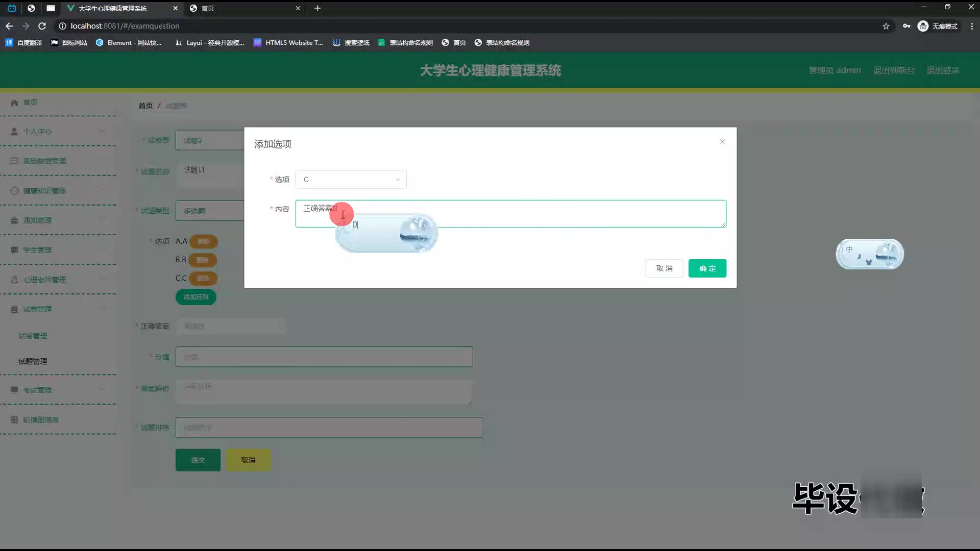980x551 pixels.
Task: Click the site info icon beside the URL
Action: pyautogui.click(x=62, y=26)
